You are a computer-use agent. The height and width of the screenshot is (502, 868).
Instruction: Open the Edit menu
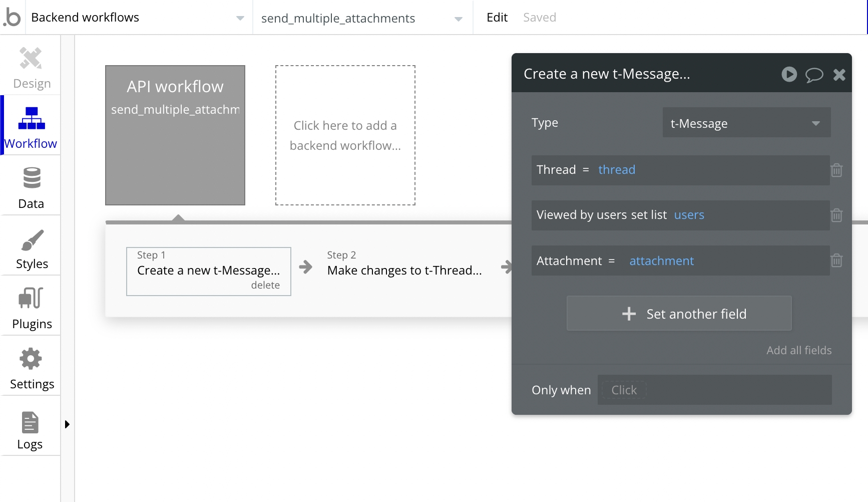[x=497, y=18]
